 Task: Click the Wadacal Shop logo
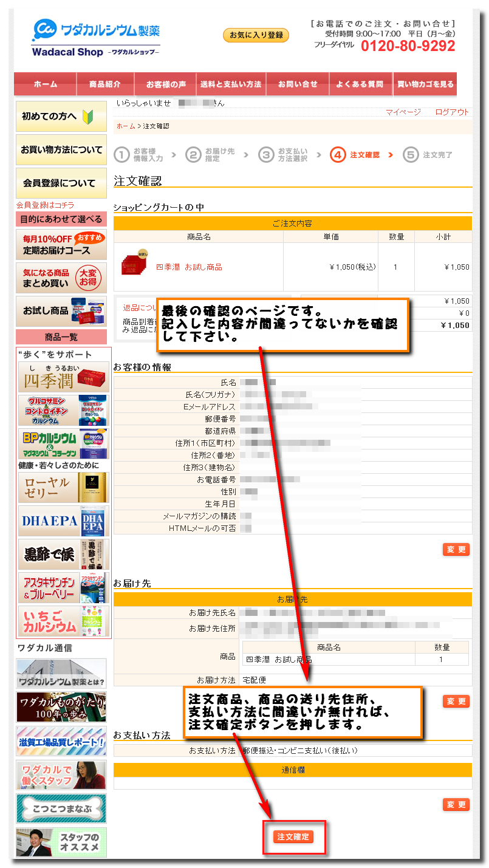(97, 38)
